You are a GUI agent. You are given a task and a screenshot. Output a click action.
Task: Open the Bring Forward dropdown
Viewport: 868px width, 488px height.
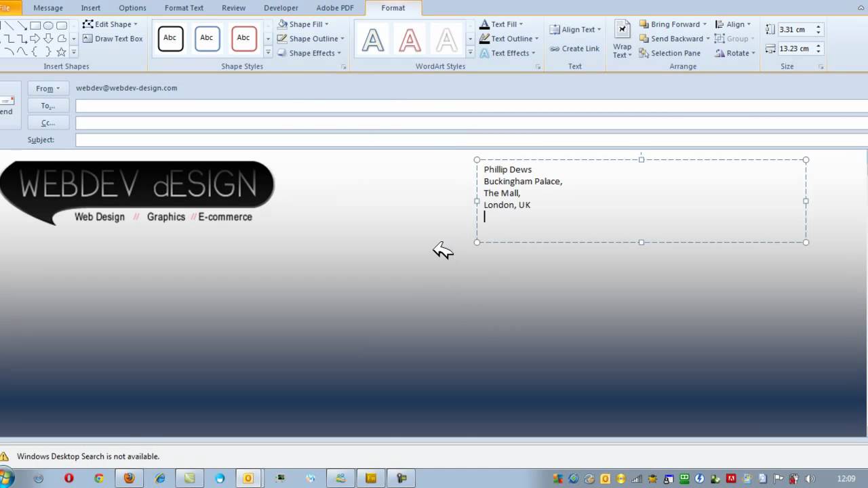[673, 24]
